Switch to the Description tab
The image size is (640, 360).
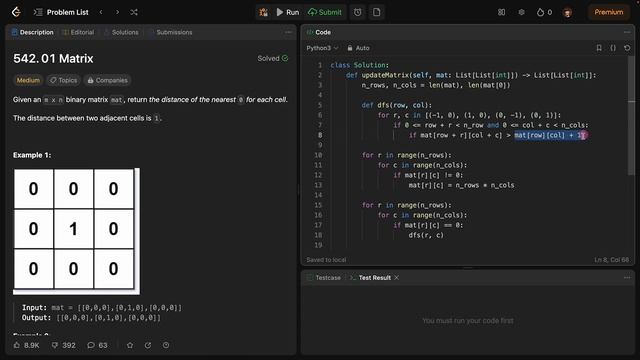pyautogui.click(x=33, y=32)
